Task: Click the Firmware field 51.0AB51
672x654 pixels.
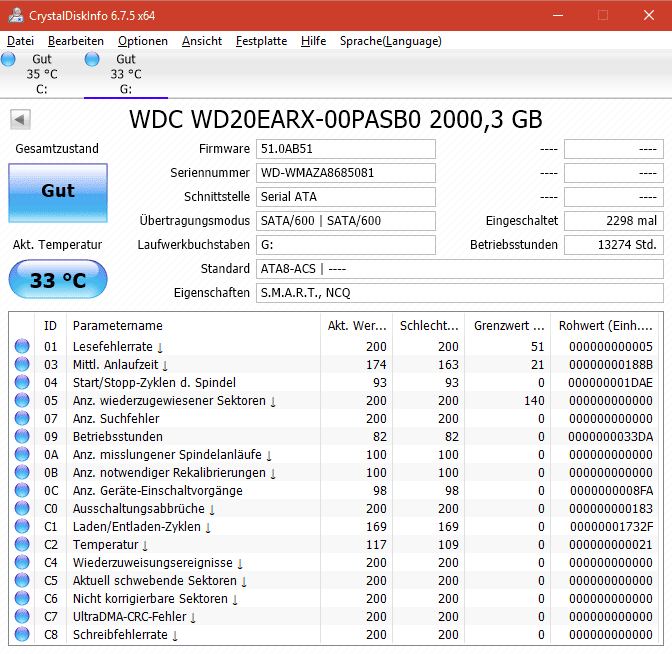Action: click(x=346, y=149)
